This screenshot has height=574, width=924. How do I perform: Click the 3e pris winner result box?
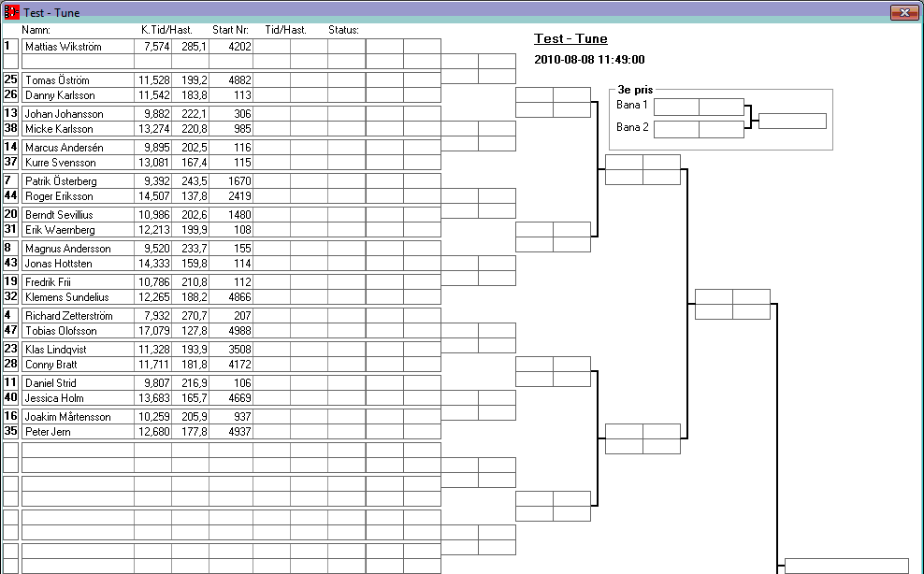[792, 121]
